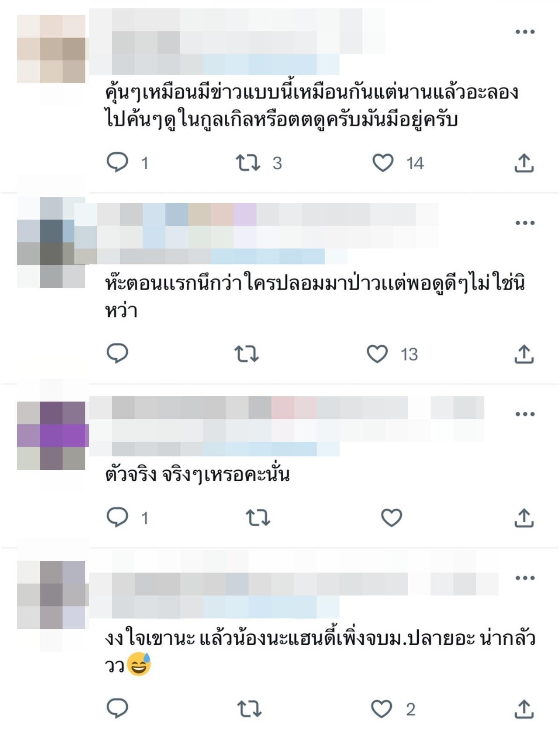Open the first commenter's beige profile avatar
Viewport: 560px width, 734px height.
coord(51,49)
